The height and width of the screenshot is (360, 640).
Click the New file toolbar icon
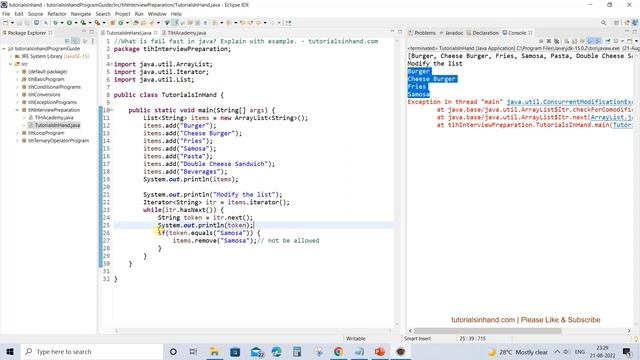pos(5,22)
